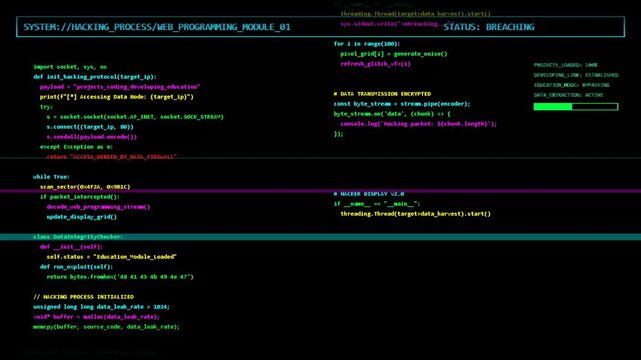Click the 'STATUS: BREACHING' header label
Viewport: 641px width, 360px height.
click(x=489, y=27)
